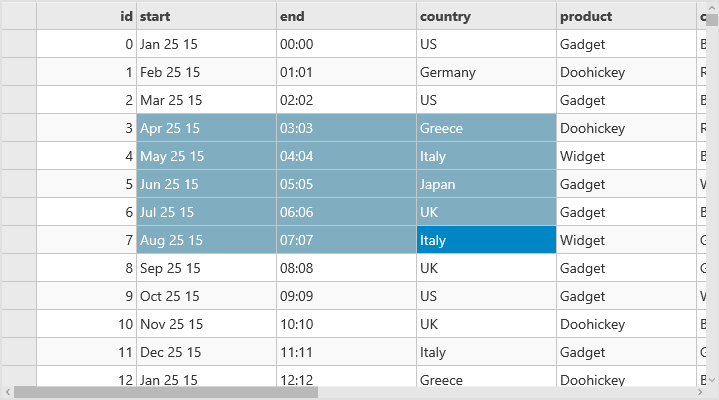Select all via top-left corner header cell
The height and width of the screenshot is (400, 719).
18,16
